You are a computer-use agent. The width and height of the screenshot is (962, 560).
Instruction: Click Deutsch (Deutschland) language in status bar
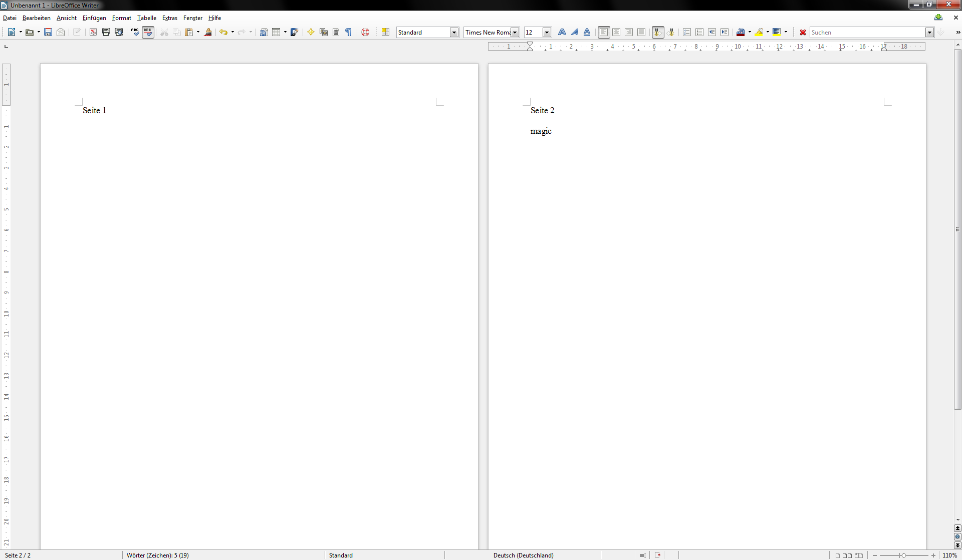click(x=523, y=555)
